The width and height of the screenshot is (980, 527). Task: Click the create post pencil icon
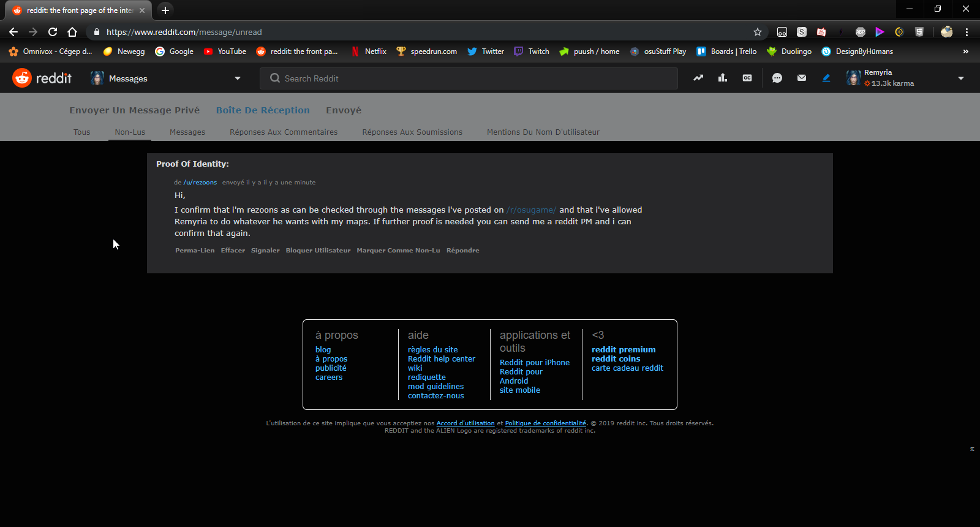826,78
